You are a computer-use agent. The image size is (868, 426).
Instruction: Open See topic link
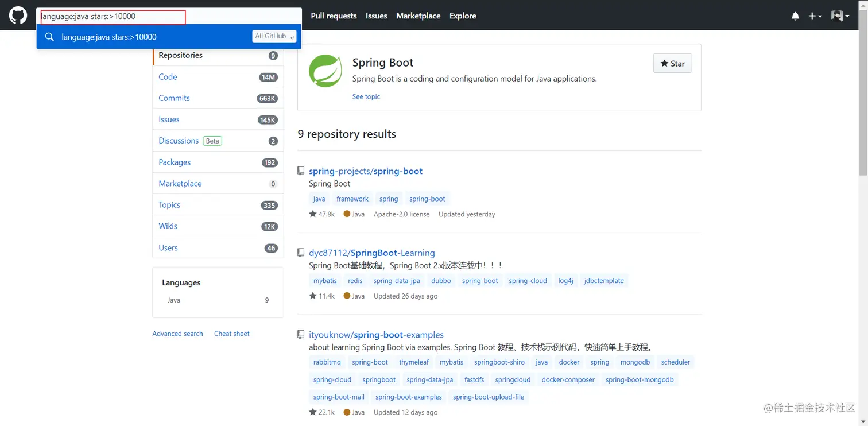pos(366,96)
